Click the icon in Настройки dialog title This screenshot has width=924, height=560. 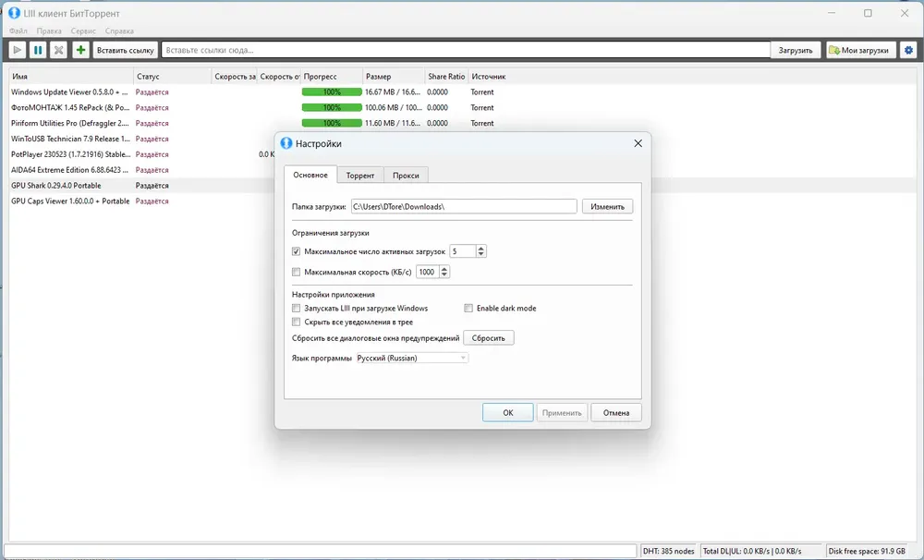click(286, 143)
